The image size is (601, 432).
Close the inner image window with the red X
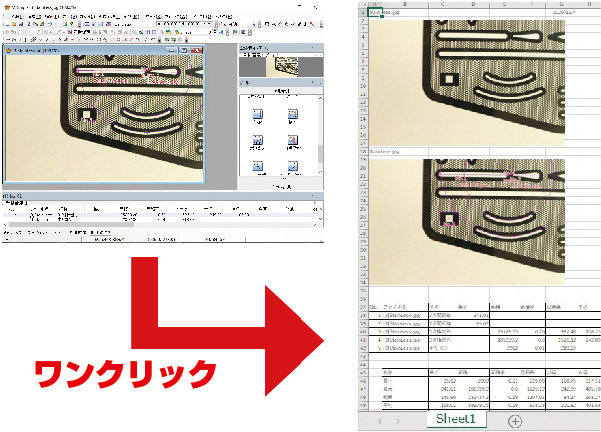pos(198,50)
